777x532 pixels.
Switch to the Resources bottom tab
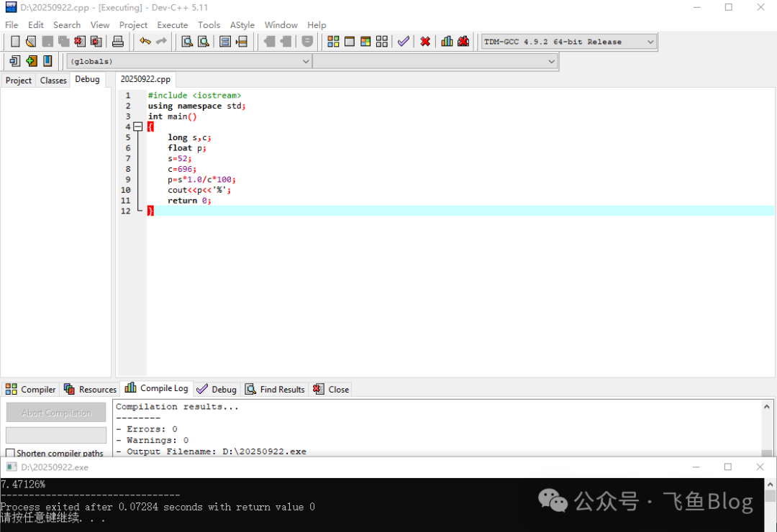pos(90,390)
